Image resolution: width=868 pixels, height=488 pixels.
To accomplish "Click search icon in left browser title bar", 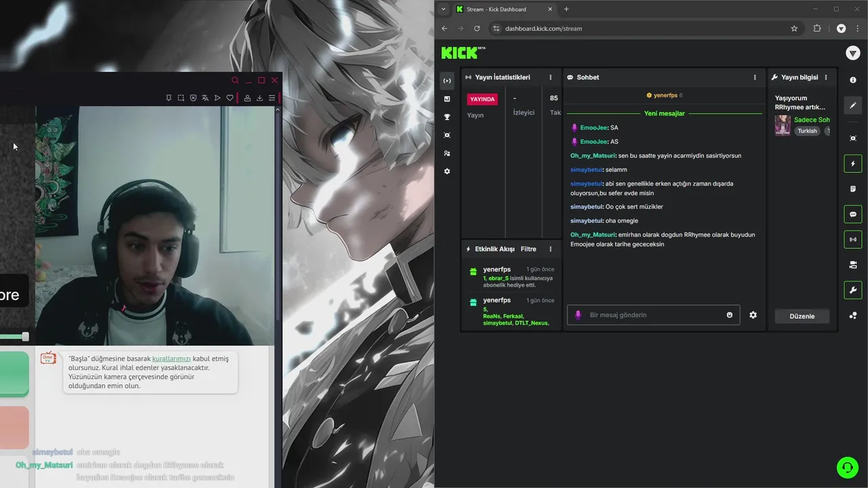I will click(x=235, y=80).
